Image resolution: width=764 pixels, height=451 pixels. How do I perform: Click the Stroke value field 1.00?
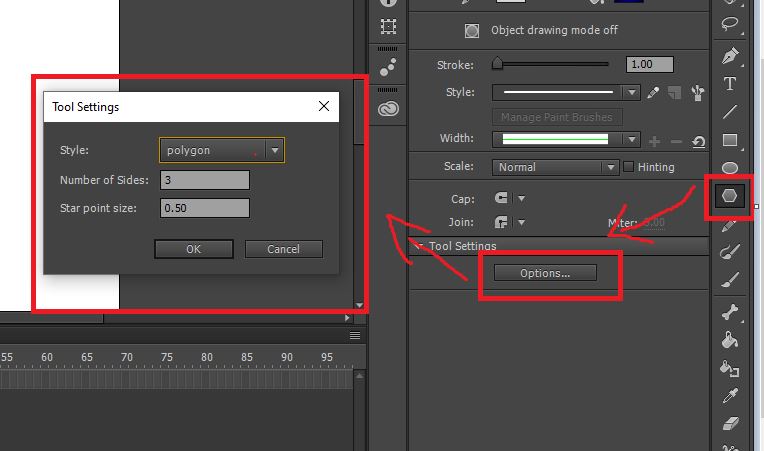click(x=649, y=64)
